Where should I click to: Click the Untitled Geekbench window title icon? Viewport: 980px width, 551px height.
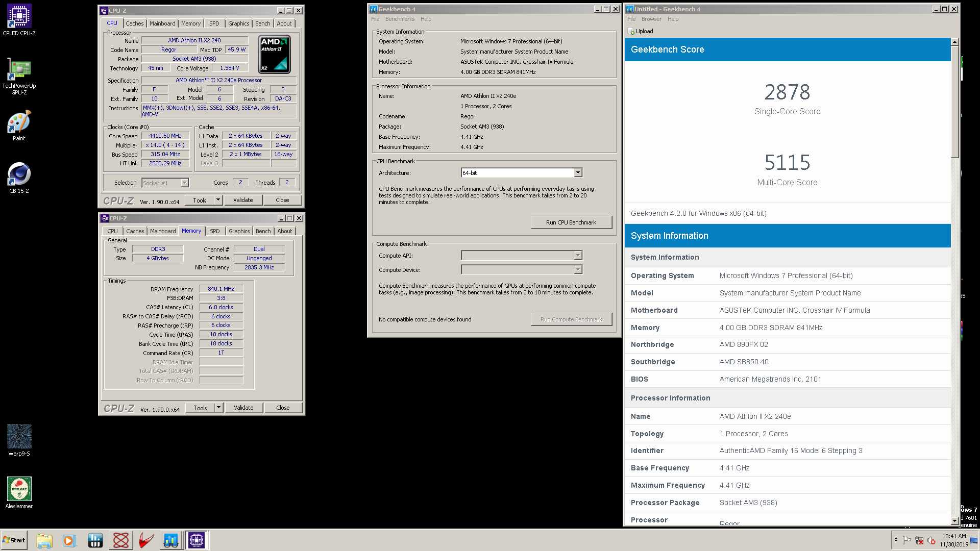tap(630, 9)
